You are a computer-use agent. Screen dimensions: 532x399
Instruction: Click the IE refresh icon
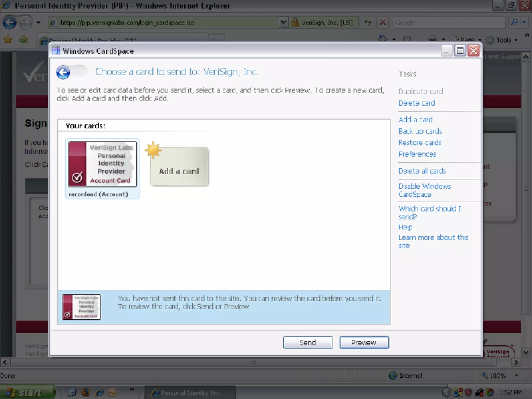pos(368,22)
